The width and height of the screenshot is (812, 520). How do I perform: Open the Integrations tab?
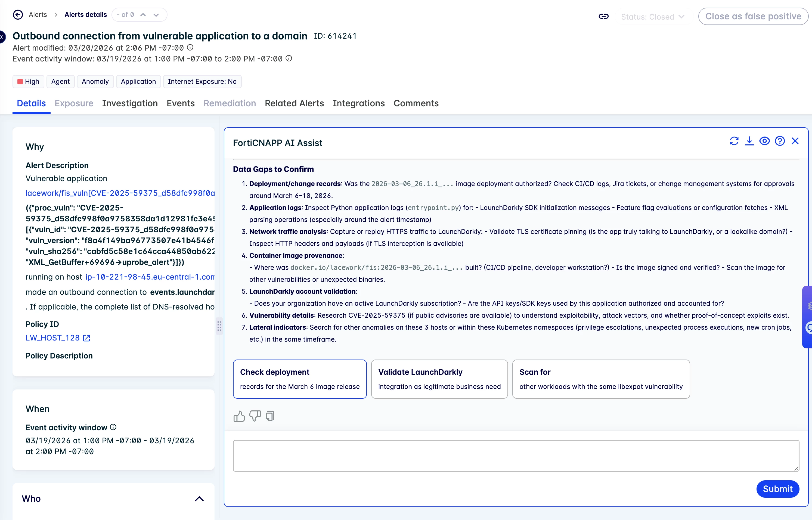point(359,103)
